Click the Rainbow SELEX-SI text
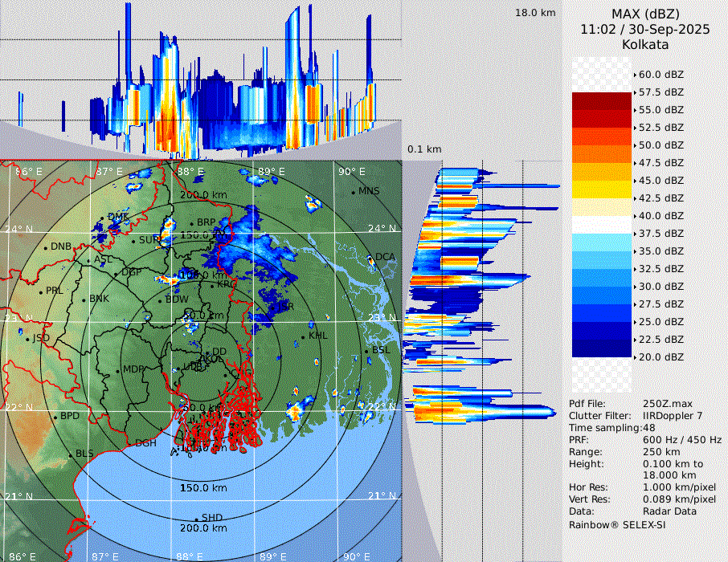This screenshot has width=728, height=562. [617, 524]
